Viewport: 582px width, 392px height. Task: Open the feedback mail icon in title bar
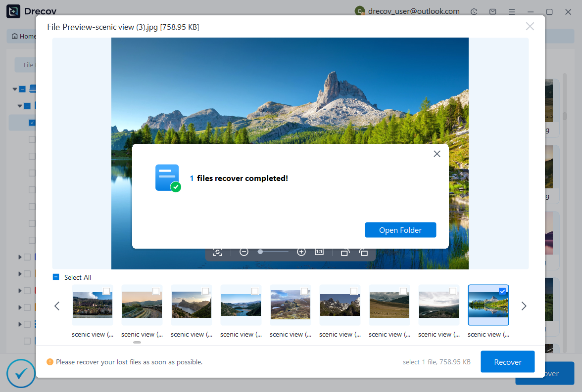tap(493, 11)
